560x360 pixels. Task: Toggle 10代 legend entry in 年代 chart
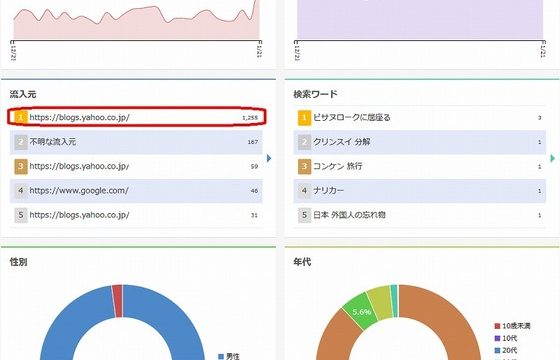coord(506,338)
